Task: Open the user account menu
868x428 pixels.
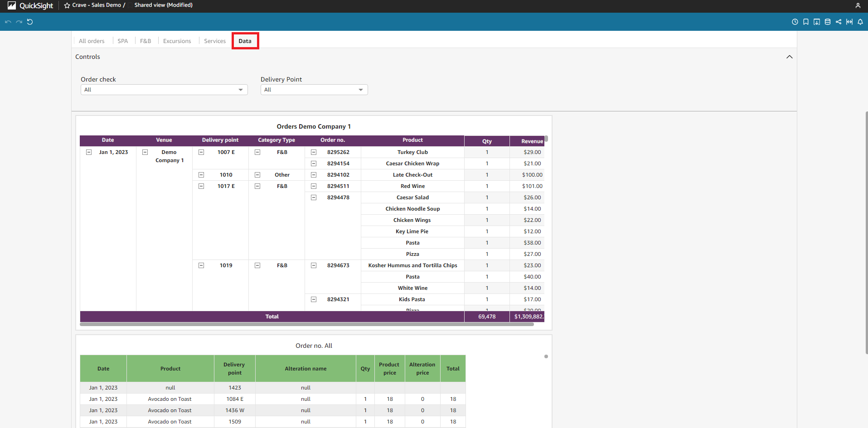Action: coord(858,5)
